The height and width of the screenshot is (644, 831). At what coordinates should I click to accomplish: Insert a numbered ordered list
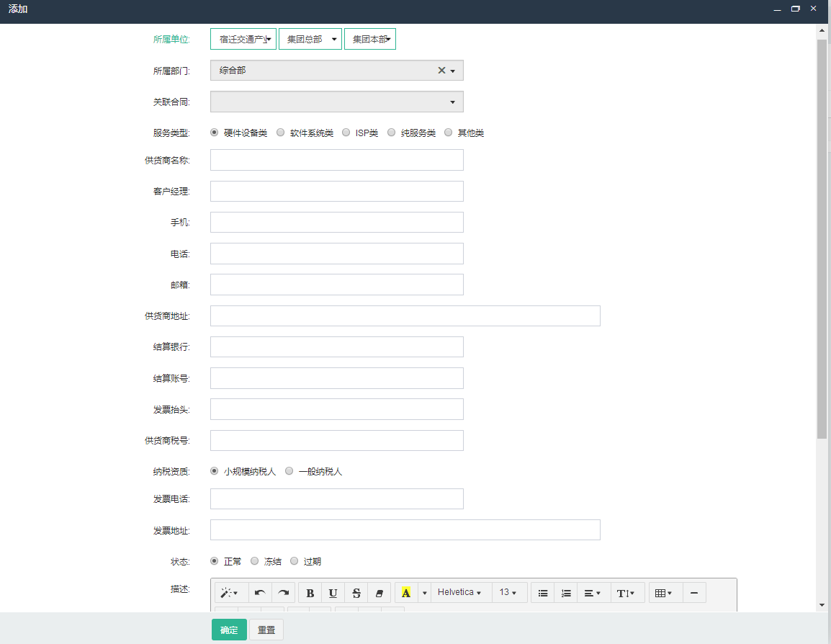point(566,593)
